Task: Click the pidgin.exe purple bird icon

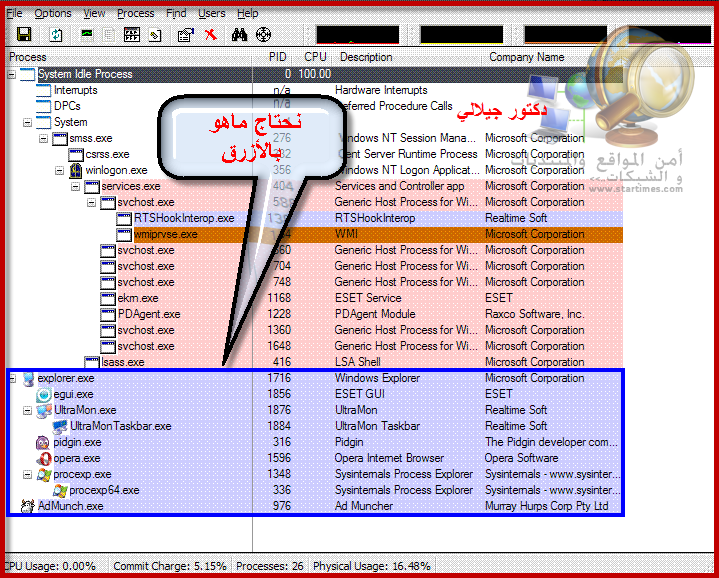Action: pyautogui.click(x=43, y=443)
